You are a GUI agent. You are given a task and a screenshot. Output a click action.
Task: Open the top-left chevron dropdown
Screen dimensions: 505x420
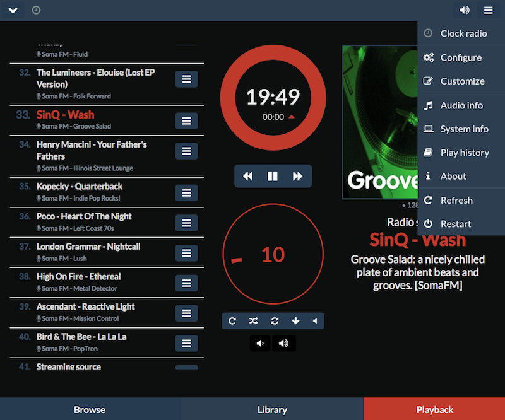pyautogui.click(x=13, y=10)
